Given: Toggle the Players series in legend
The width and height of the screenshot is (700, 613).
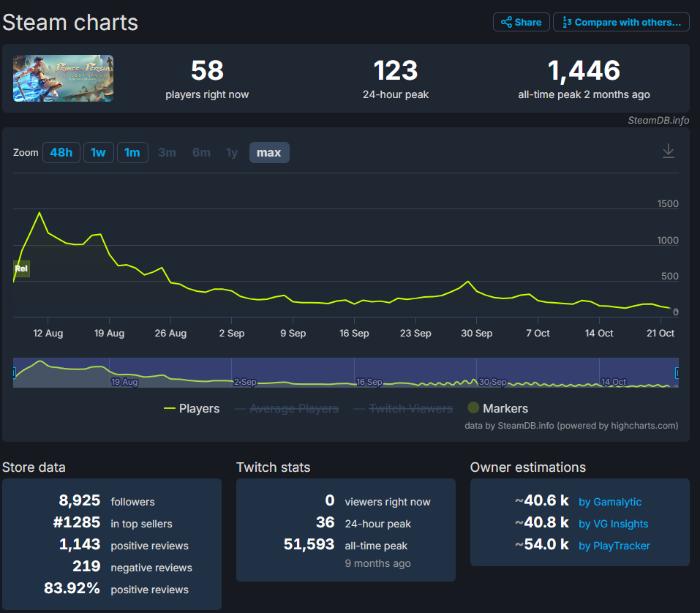Looking at the screenshot, I should tap(192, 408).
